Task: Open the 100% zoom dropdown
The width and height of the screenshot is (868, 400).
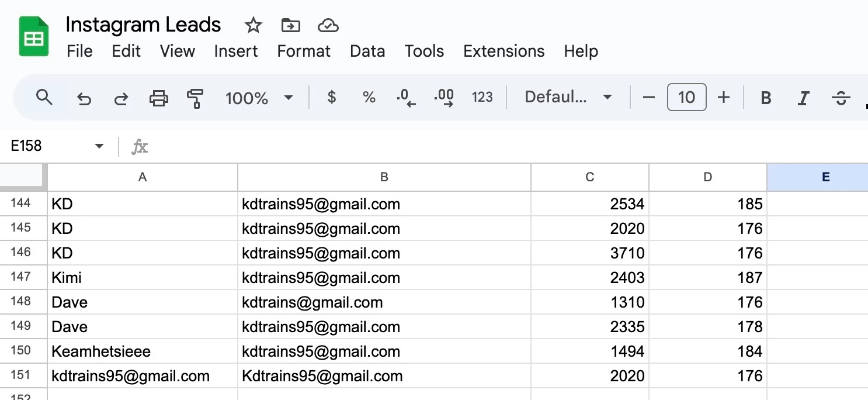Action: [x=259, y=98]
